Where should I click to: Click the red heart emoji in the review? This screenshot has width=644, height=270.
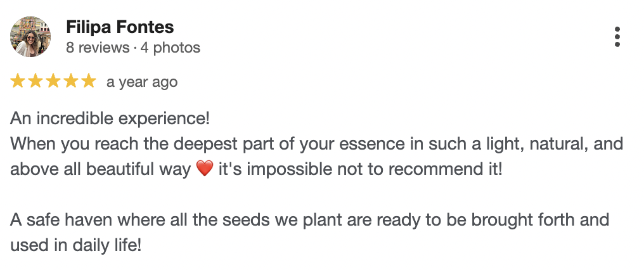click(205, 170)
